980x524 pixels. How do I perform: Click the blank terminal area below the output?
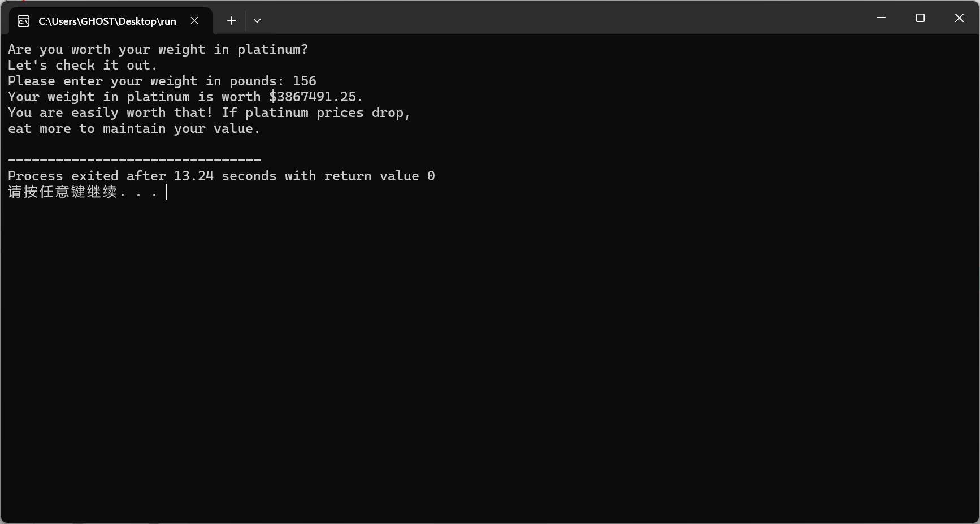point(490,362)
